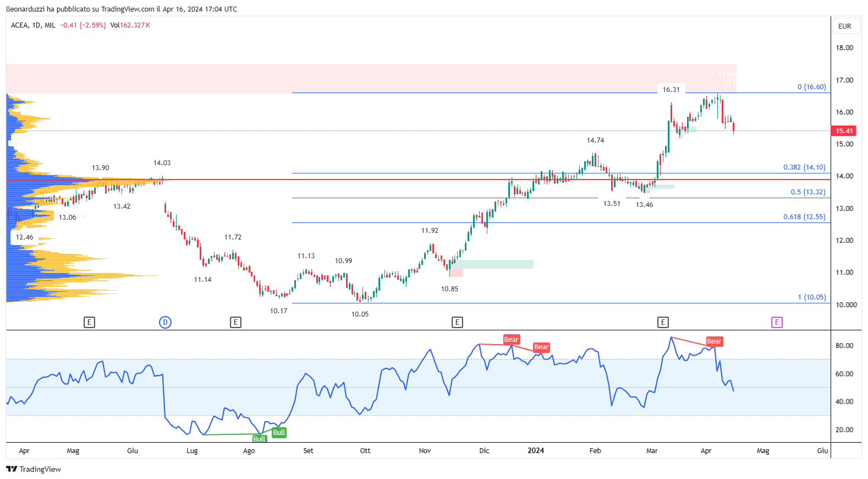Click the Set label on time axis
The width and height of the screenshot is (868, 479).
tap(308, 450)
